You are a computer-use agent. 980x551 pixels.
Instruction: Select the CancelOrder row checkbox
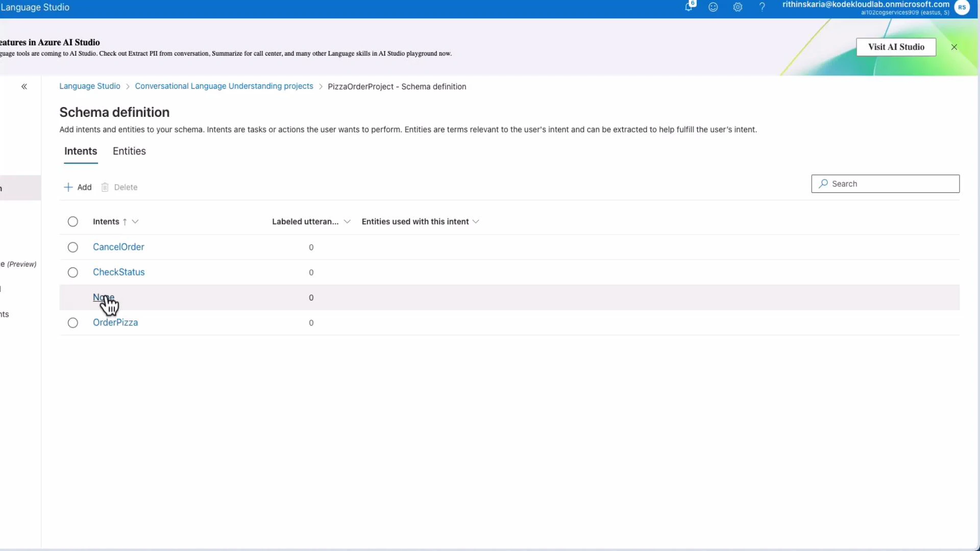point(73,247)
